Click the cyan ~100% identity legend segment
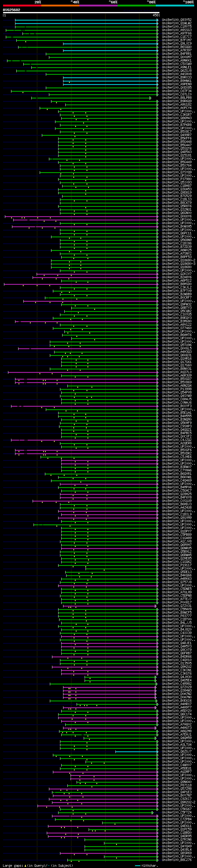Image resolution: width=197 pixels, height=868 pixels. coord(175,6)
